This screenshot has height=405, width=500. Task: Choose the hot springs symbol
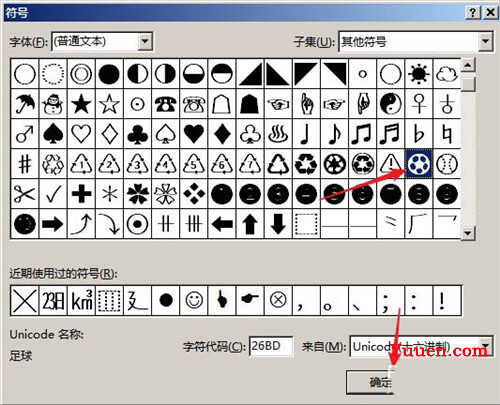278,134
